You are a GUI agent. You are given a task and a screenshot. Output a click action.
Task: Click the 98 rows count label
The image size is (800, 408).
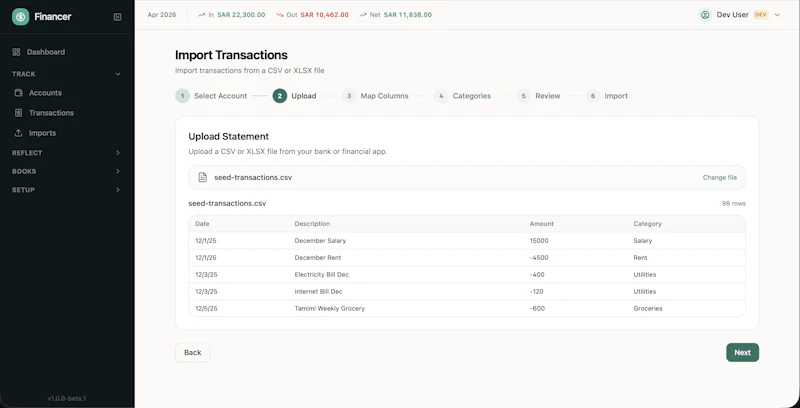coord(734,203)
